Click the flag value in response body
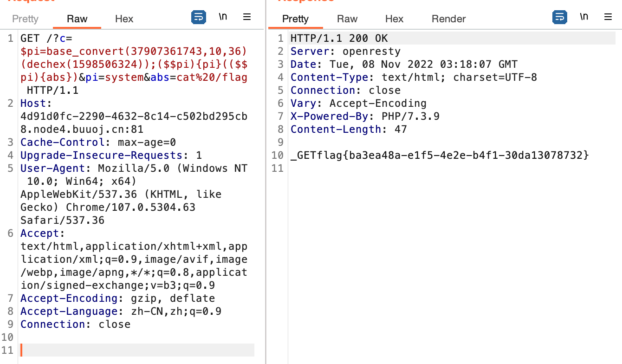 [453, 156]
